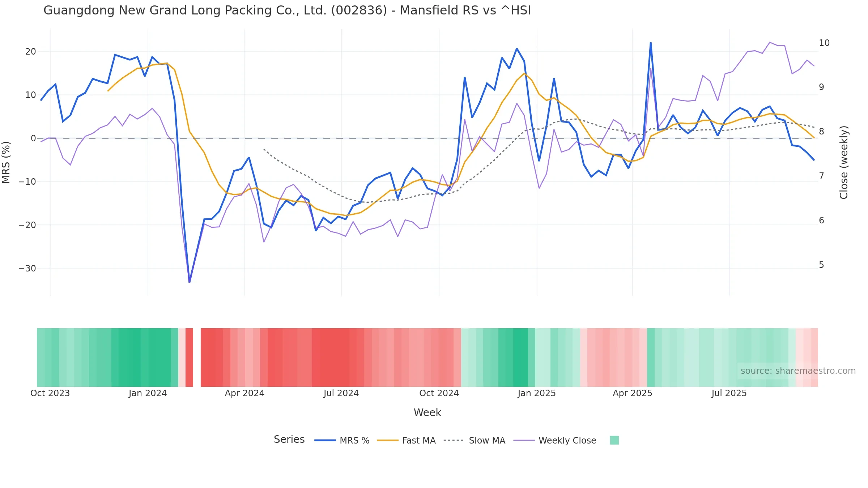The height and width of the screenshot is (488, 868).
Task: Click the MRS line's lowest point near −33
Action: pos(190,282)
